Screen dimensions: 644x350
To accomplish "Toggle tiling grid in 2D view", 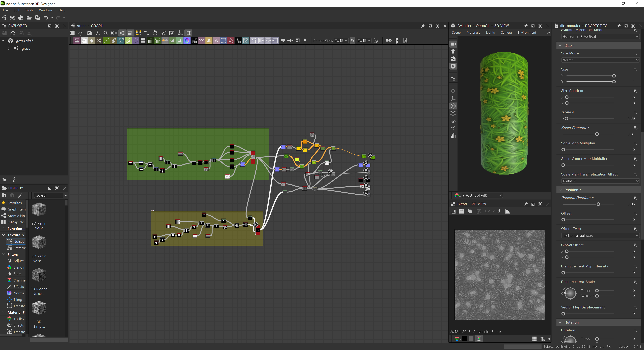I will pyautogui.click(x=534, y=338).
